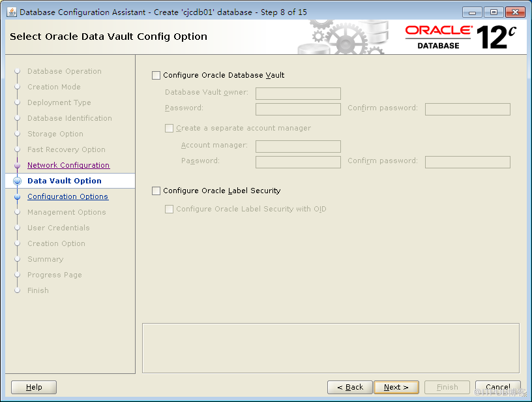Maximize the Database Configuration Assistant window

coord(494,12)
